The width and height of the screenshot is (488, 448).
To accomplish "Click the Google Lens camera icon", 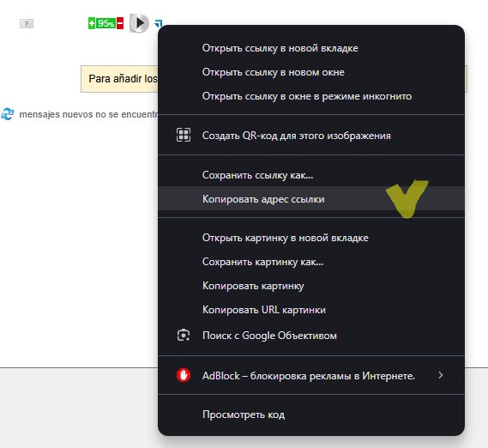I will 184,336.
